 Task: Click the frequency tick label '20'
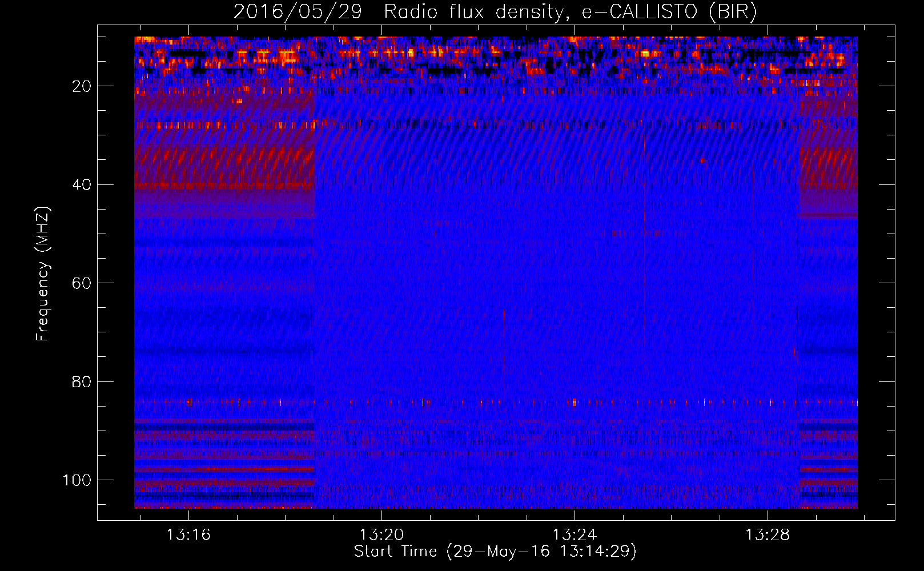pyautogui.click(x=82, y=86)
